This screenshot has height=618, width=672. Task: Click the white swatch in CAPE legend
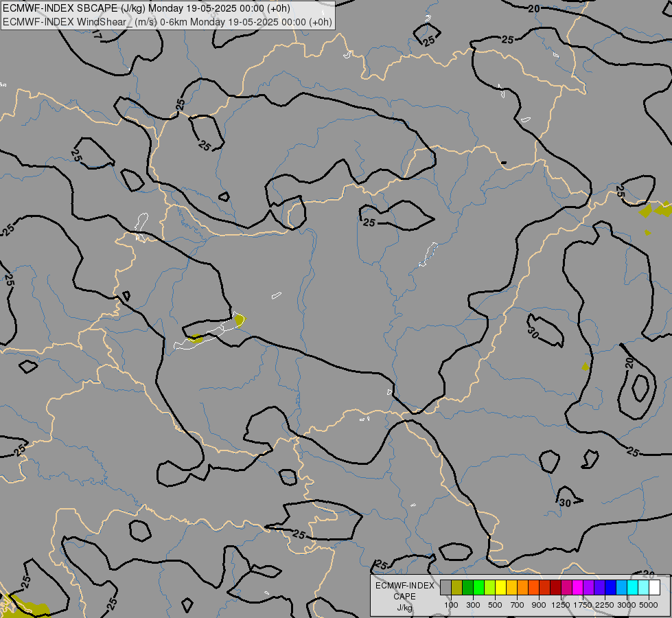click(655, 587)
